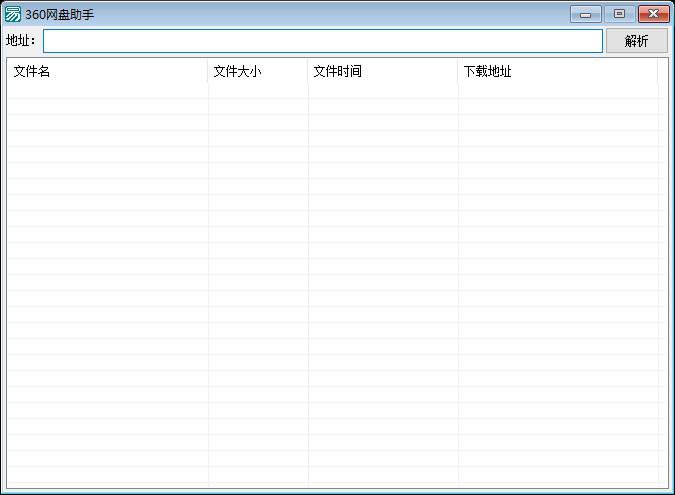Click divider between 文件名 and 文件大小 headers
675x495 pixels.
[208, 72]
